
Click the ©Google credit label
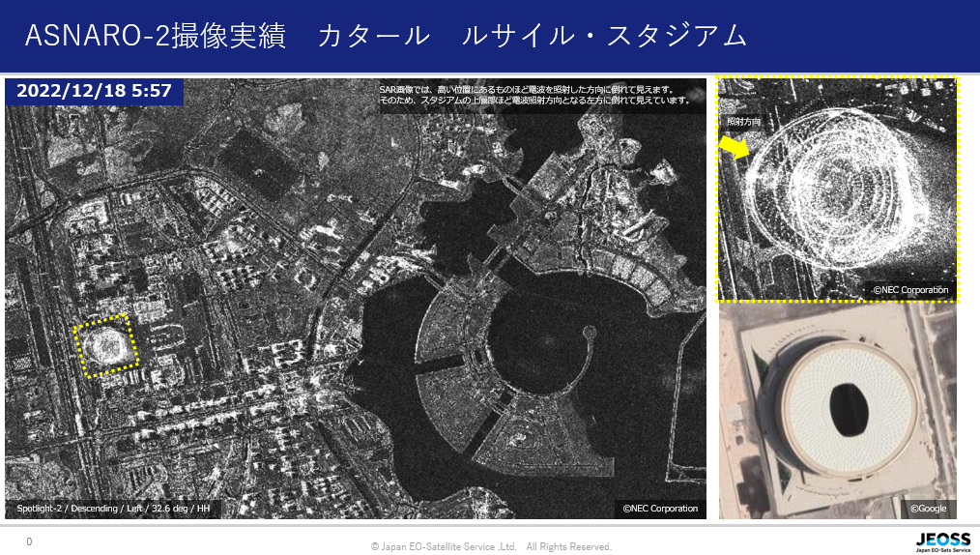coord(929,509)
